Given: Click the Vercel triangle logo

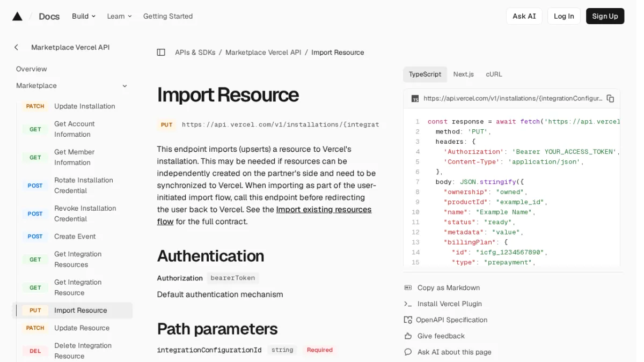Looking at the screenshot, I should [17, 16].
